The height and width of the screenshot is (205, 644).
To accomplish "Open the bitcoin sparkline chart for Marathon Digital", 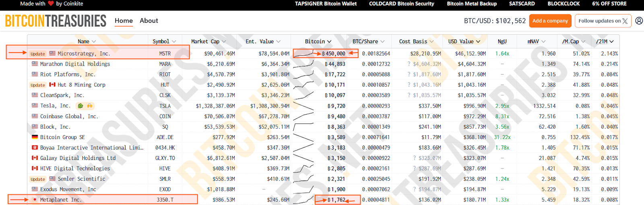I will 303,64.
